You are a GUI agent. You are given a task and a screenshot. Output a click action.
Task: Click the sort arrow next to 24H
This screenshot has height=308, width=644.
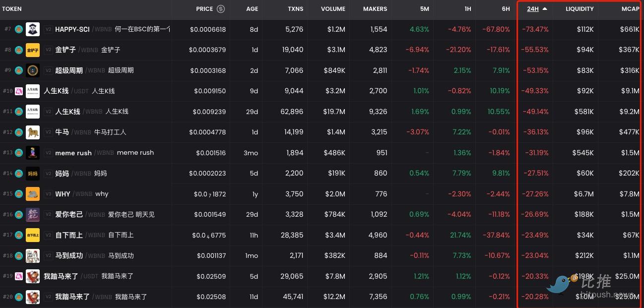(x=545, y=9)
